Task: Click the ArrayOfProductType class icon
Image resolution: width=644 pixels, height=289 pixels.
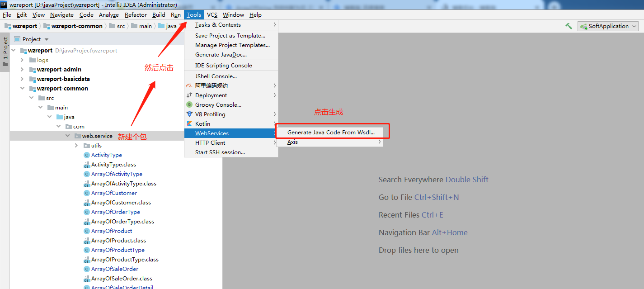Action: point(87,250)
